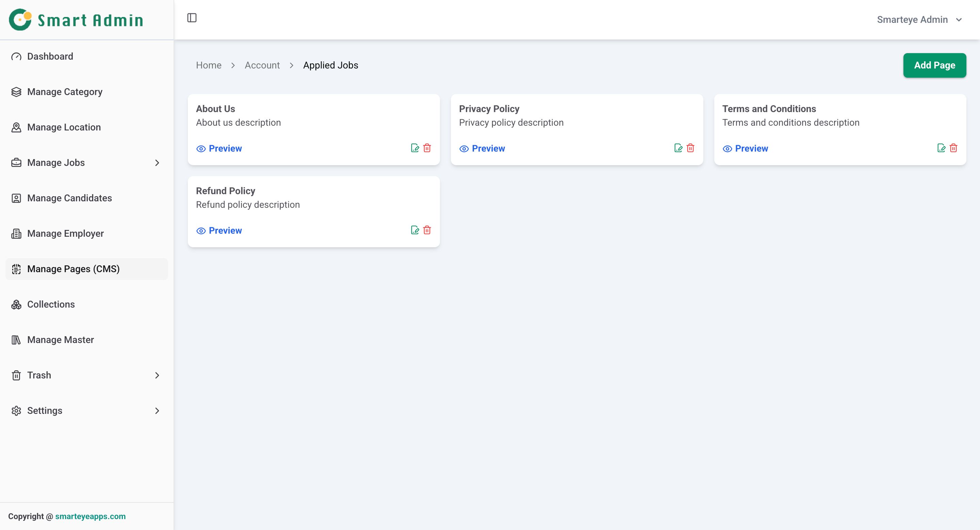Click the Smart Admin logo

pyautogui.click(x=76, y=20)
